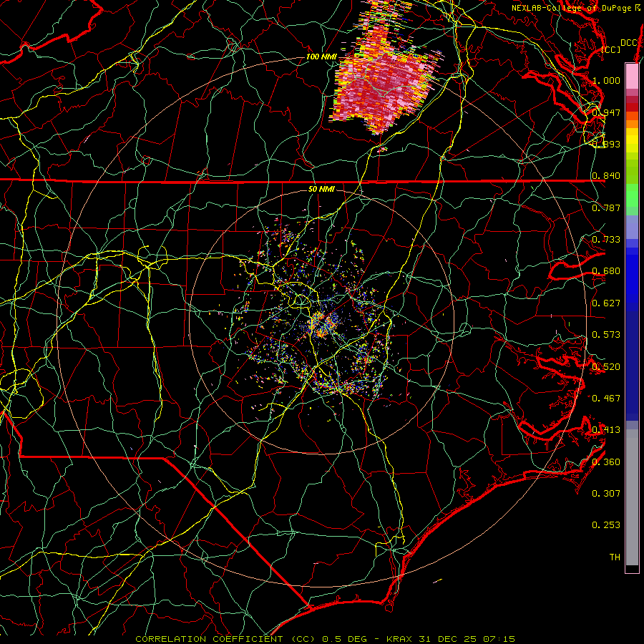This screenshot has width=644, height=644.
Task: Select the 0.680 scale value
Action: [606, 270]
